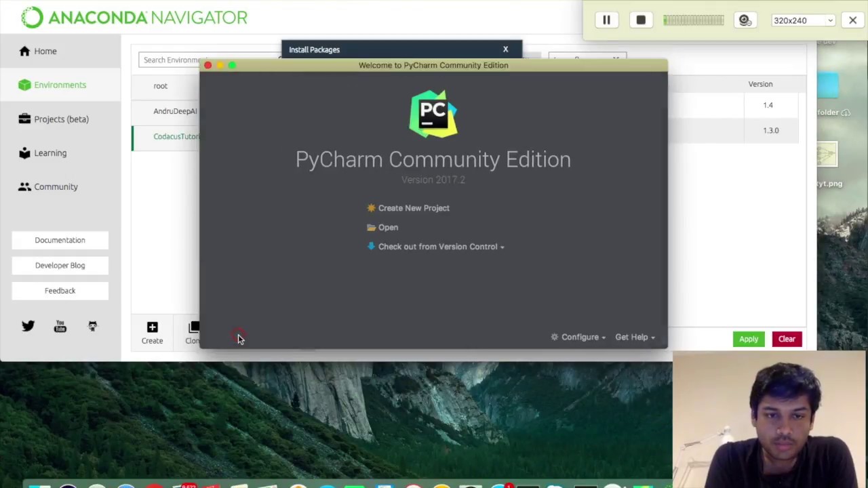Select the AndruDeepAI environment

click(x=175, y=111)
